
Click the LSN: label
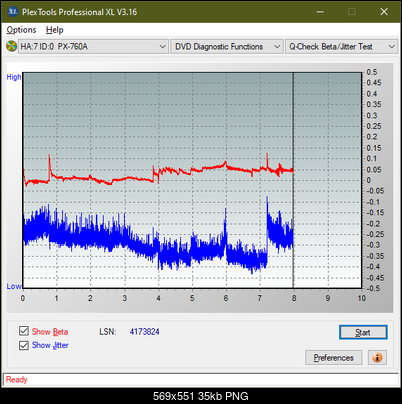[108, 332]
